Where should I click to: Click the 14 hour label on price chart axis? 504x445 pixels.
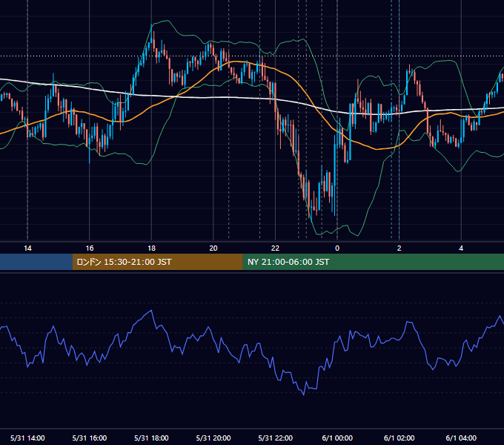click(x=27, y=248)
